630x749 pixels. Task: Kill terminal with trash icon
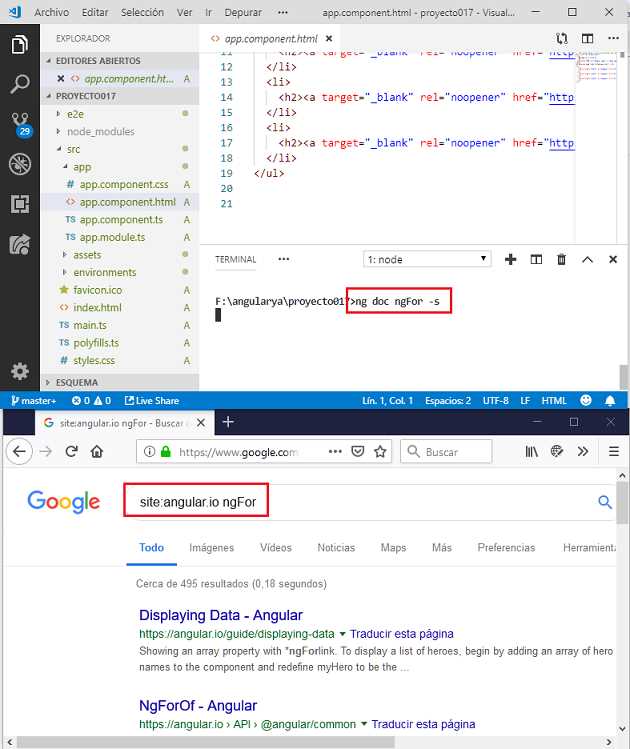pos(562,259)
